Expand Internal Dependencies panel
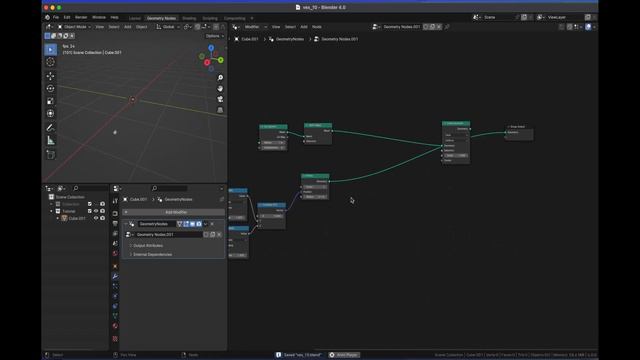 [x=131, y=254]
